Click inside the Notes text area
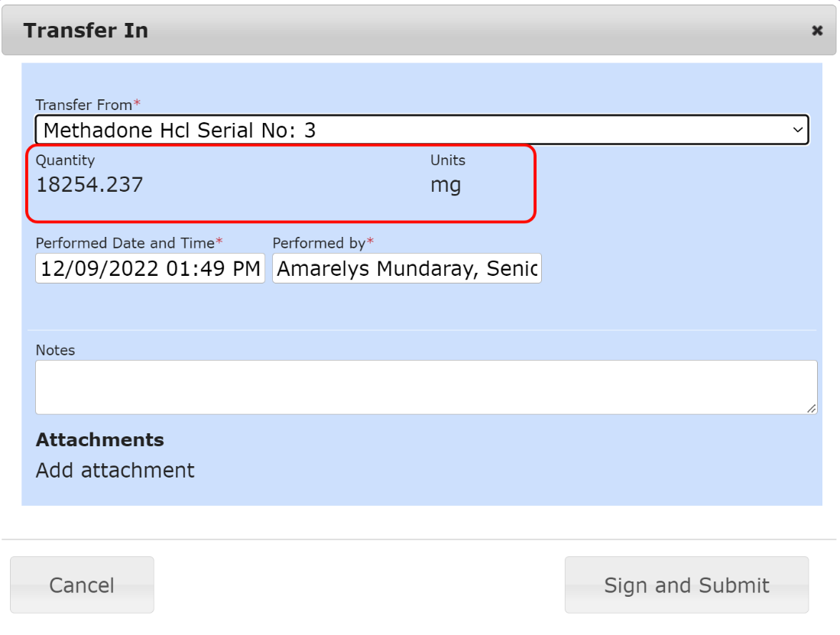 pos(425,387)
